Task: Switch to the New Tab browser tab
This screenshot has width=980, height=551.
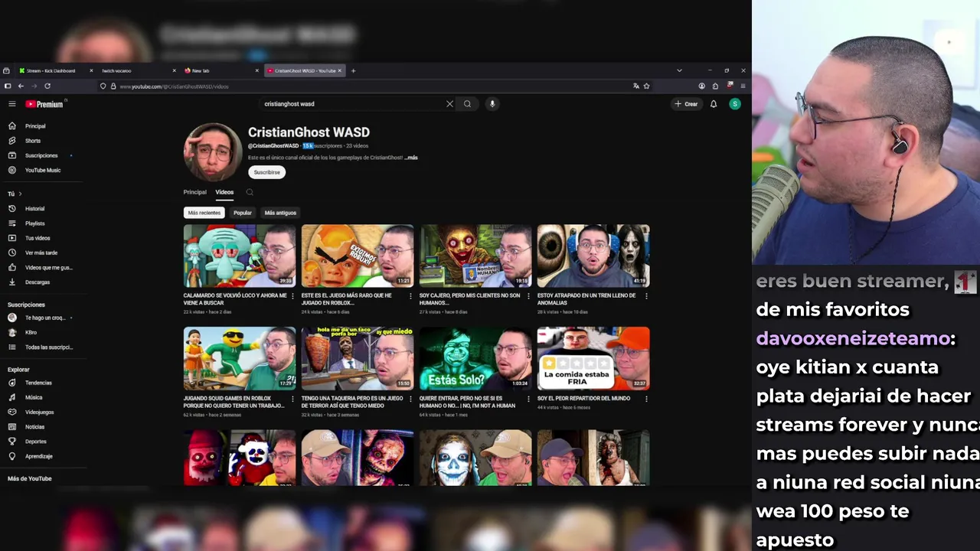Action: (x=220, y=70)
